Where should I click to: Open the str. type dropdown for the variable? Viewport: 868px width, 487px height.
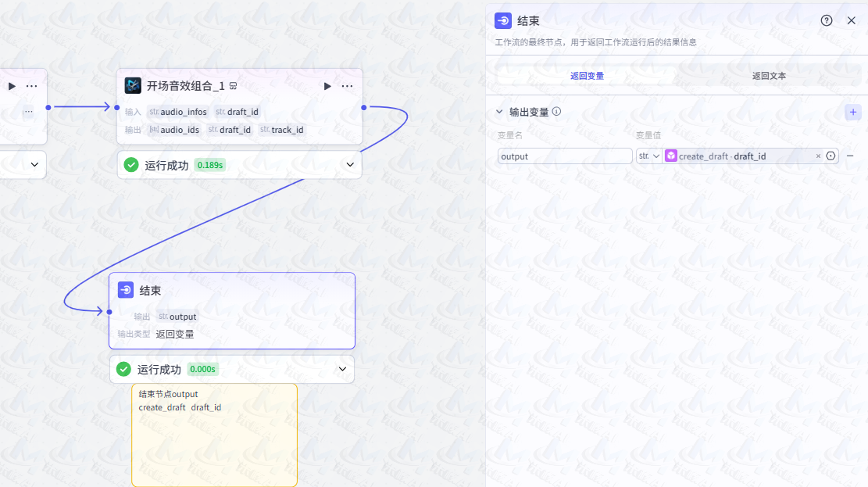650,156
